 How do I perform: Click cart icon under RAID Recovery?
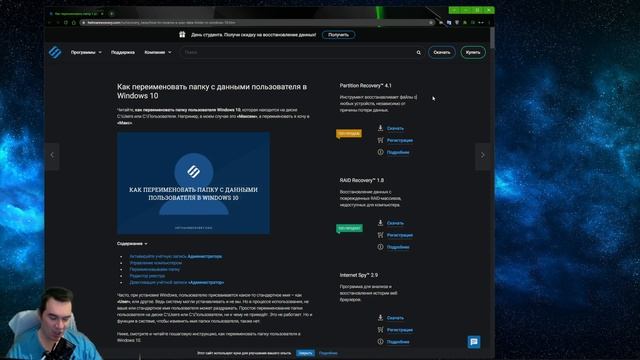[380, 235]
